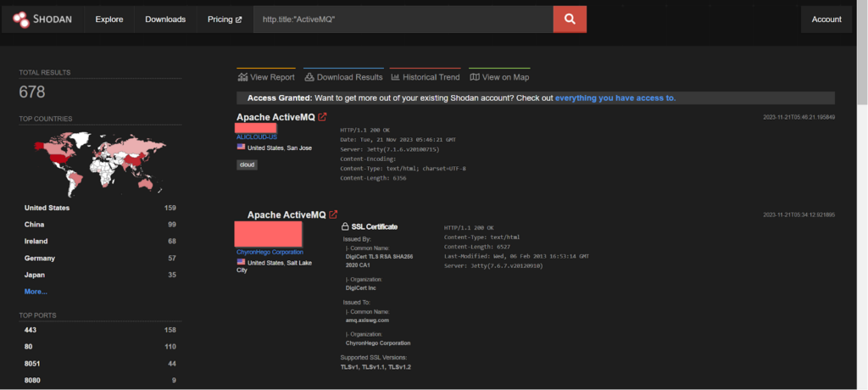Click the View Report chart icon
Screen dimensions: 868x390
[x=242, y=77]
